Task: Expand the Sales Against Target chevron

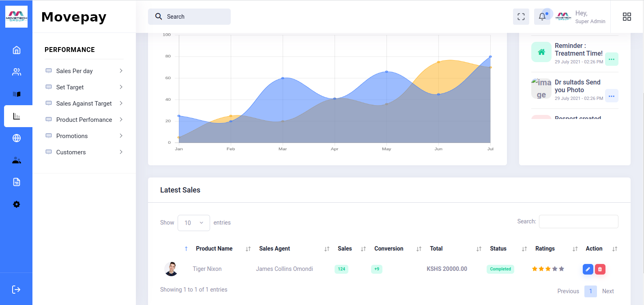Action: (x=121, y=103)
